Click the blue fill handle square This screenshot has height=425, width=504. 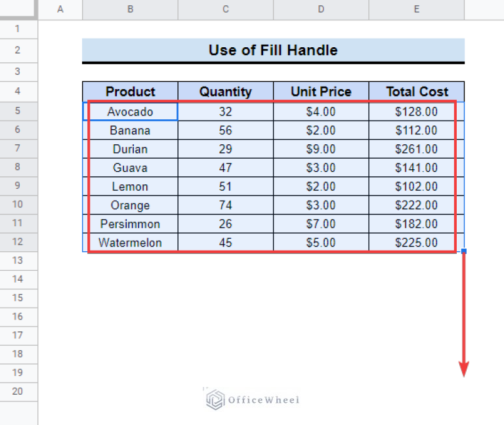464,251
